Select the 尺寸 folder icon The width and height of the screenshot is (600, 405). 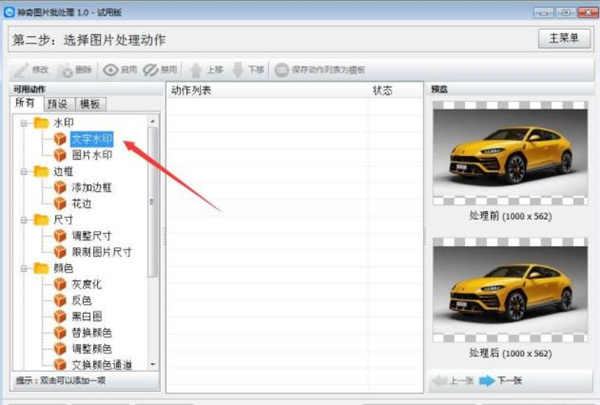click(41, 220)
